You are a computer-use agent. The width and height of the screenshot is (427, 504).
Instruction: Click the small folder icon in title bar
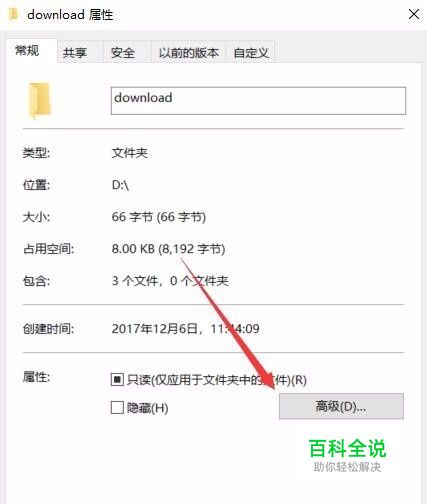tap(13, 14)
